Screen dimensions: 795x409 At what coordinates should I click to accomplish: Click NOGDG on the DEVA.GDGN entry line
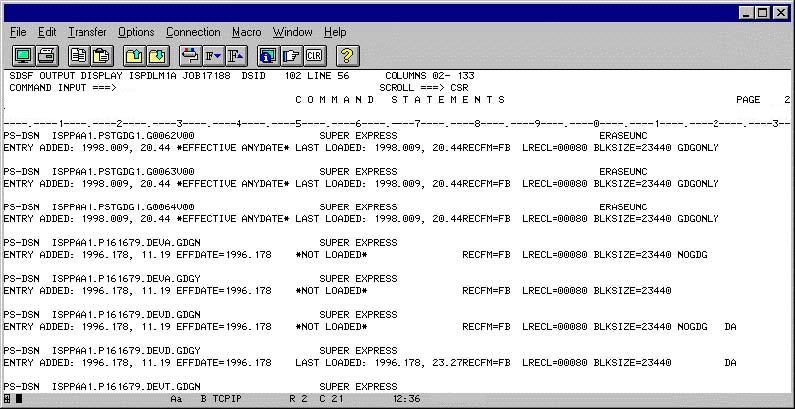coord(692,255)
